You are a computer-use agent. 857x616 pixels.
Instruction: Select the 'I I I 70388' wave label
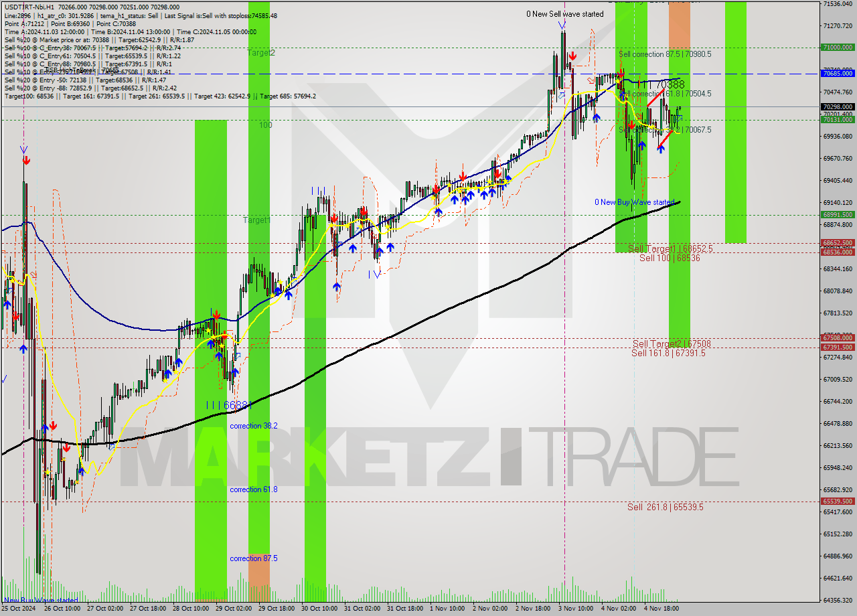[660, 85]
